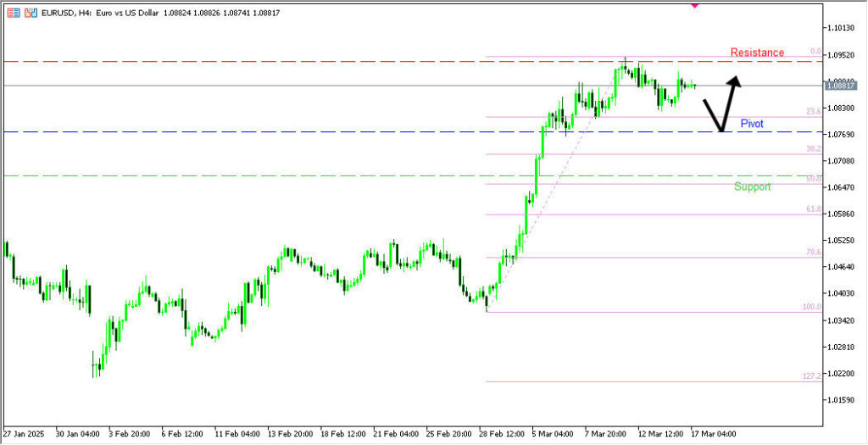
Task: Click the Fibonacci 78.6 level label
Action: pos(813,253)
